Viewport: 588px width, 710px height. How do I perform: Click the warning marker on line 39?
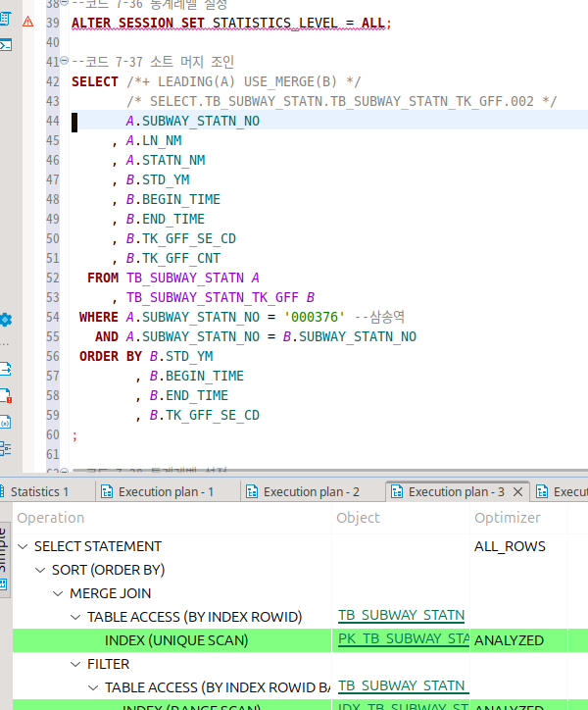point(26,23)
